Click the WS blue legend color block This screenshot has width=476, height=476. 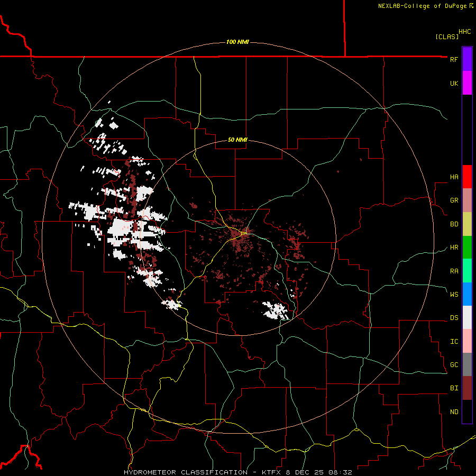coord(467,294)
